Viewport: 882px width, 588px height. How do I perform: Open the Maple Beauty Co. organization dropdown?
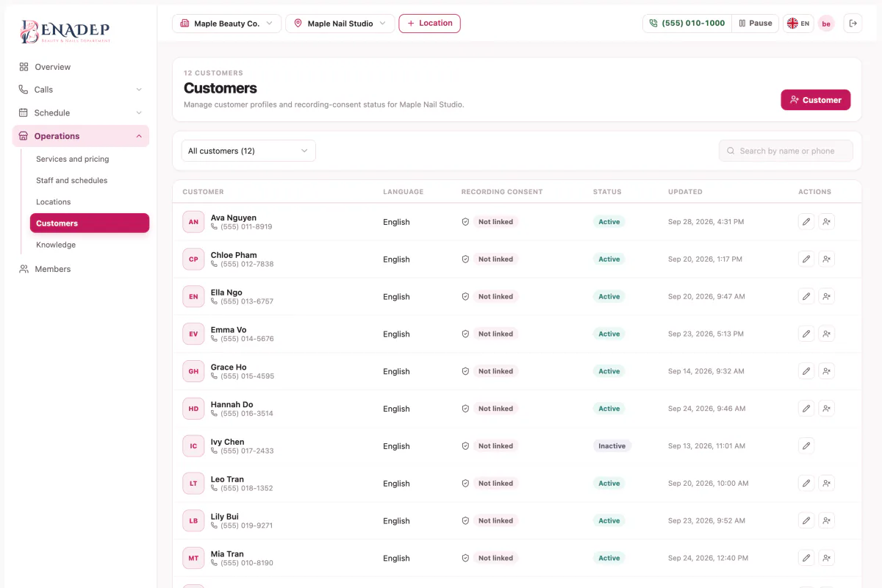click(x=226, y=24)
